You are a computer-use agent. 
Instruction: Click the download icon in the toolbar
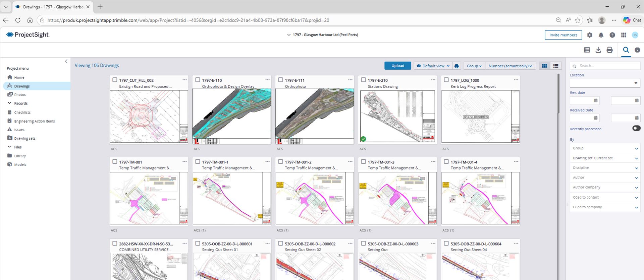[x=598, y=50]
